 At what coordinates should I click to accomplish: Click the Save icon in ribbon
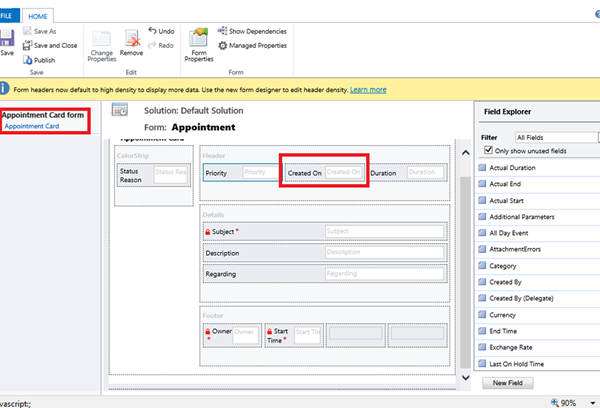pos(8,40)
